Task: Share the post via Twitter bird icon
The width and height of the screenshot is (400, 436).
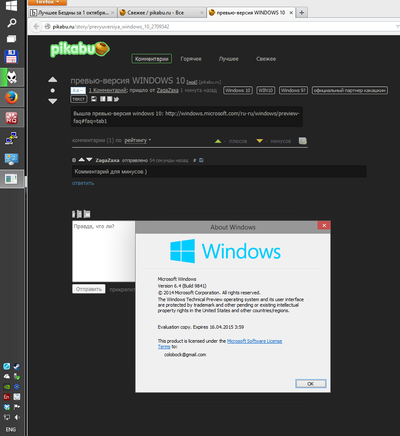Action: (x=116, y=99)
